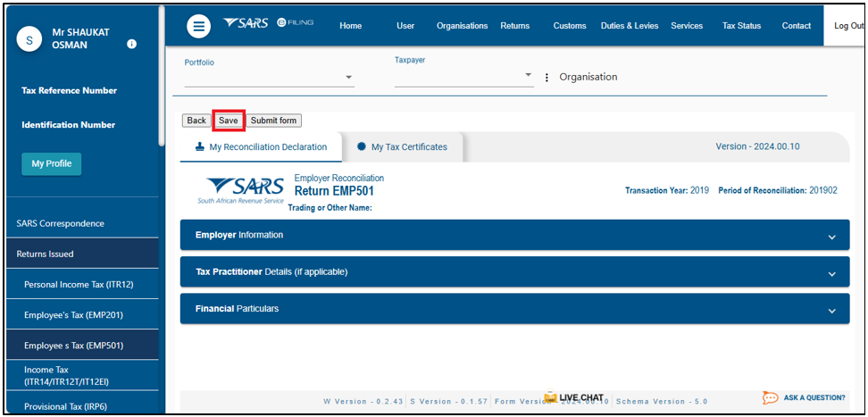Click the Identification Number label
The image size is (868, 417).
click(x=69, y=125)
